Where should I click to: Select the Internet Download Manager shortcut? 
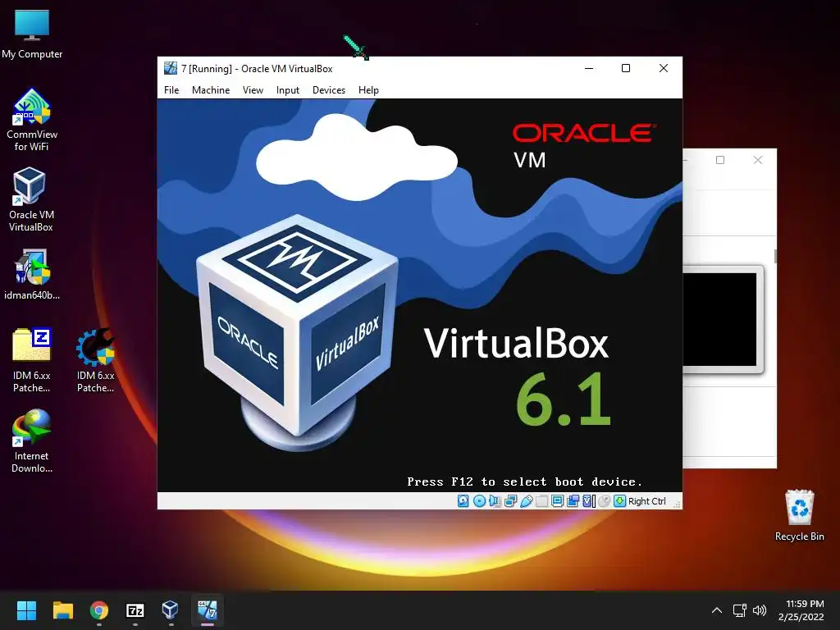coord(32,441)
